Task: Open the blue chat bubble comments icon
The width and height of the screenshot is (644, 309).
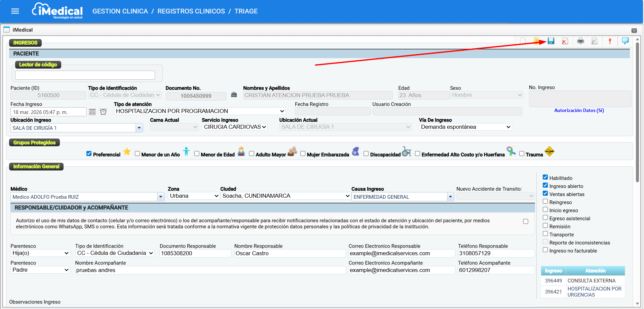Action: [x=625, y=41]
